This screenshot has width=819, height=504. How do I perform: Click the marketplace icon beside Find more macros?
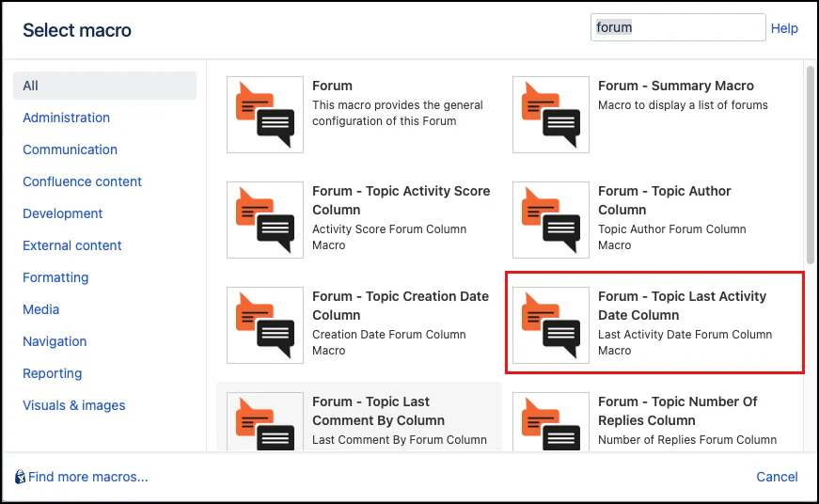(20, 477)
